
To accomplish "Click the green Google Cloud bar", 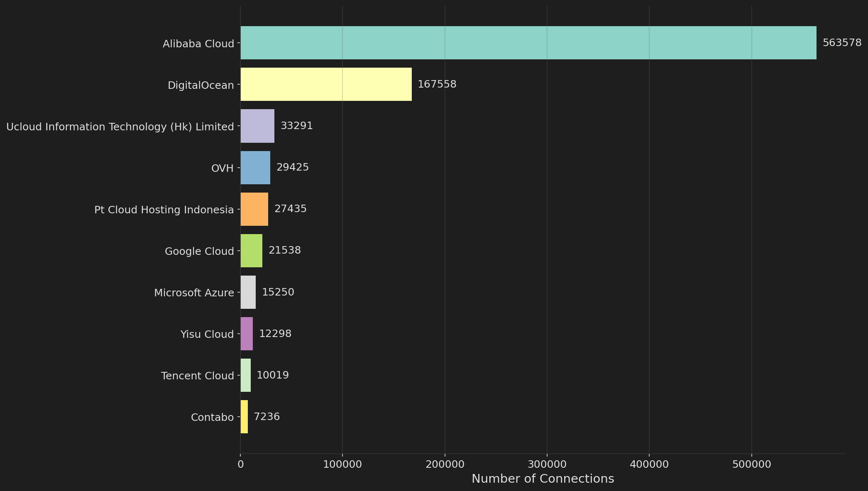I will coord(251,251).
